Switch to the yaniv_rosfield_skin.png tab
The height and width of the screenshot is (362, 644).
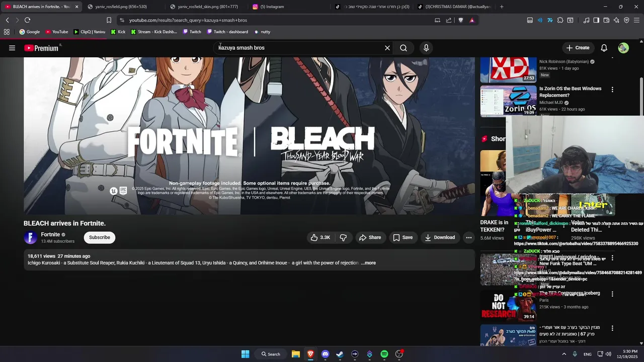click(206, 7)
